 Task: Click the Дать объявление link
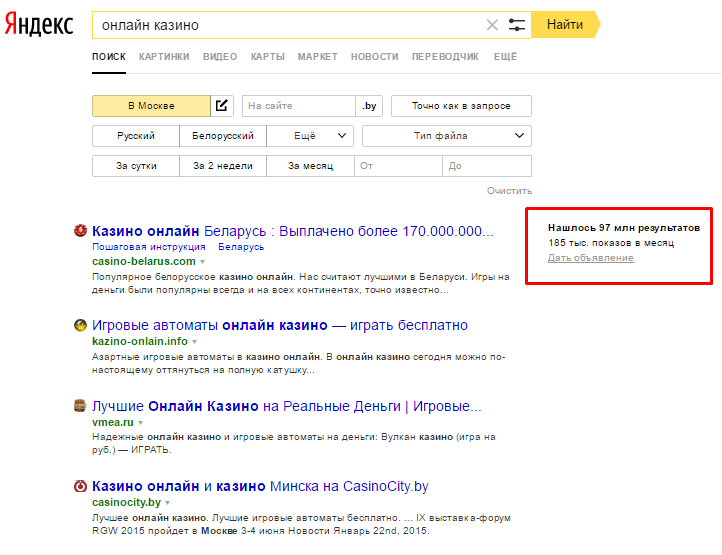(590, 258)
